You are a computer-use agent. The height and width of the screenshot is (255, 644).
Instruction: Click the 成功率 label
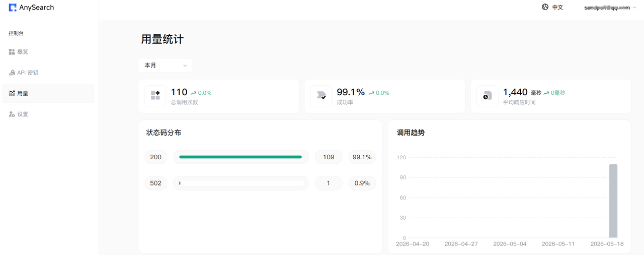tap(345, 102)
